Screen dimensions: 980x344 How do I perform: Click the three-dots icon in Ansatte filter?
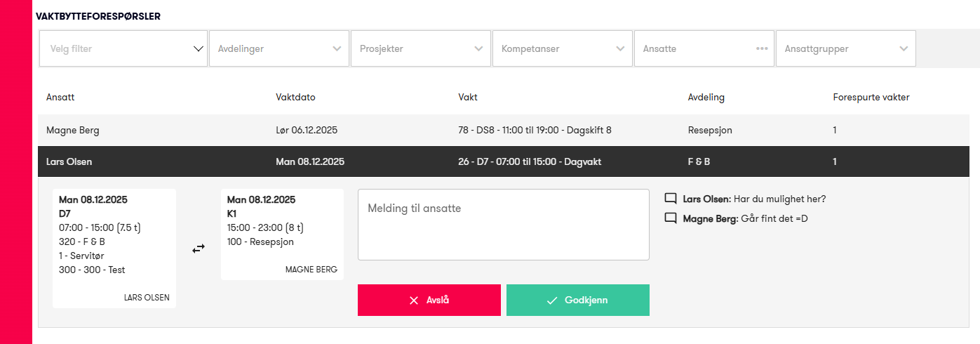point(762,49)
